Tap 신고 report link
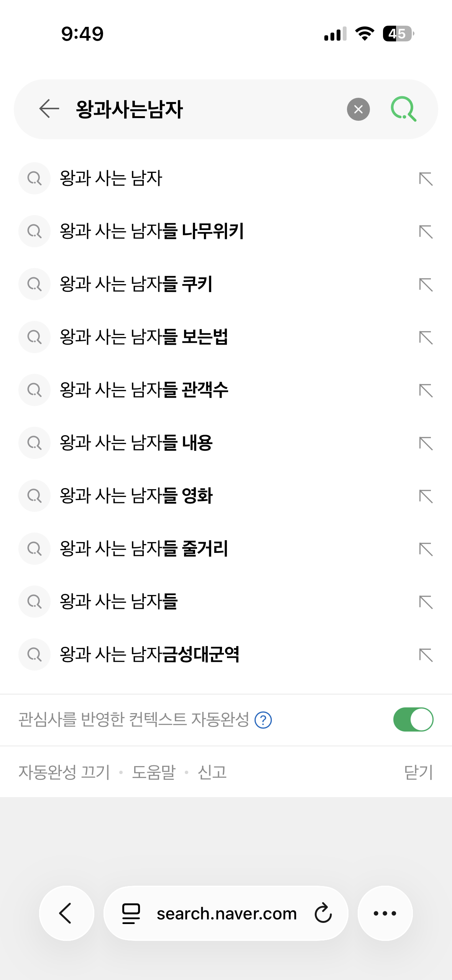This screenshot has height=980, width=452. tap(212, 772)
